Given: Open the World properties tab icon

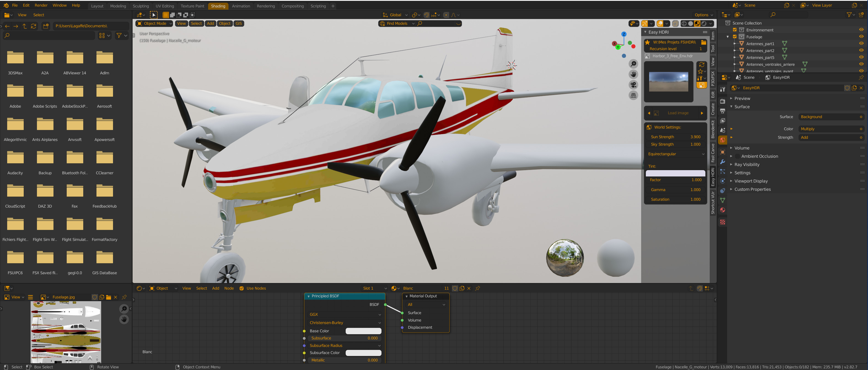Looking at the screenshot, I should [722, 140].
